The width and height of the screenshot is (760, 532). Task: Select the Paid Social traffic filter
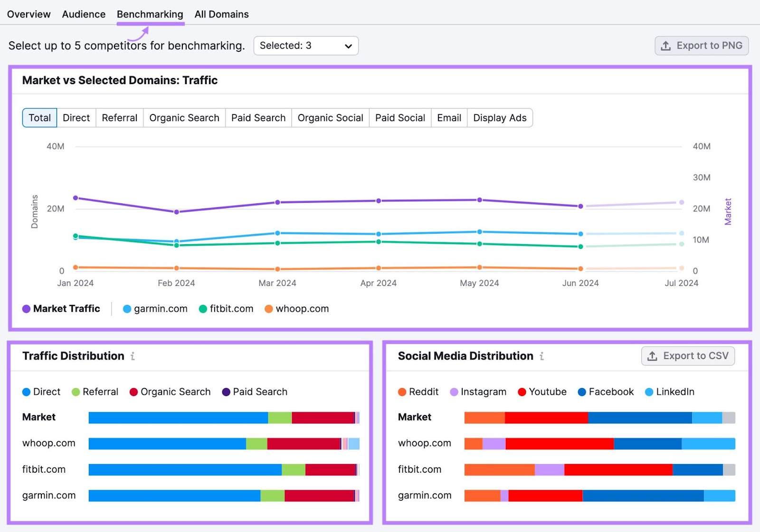pyautogui.click(x=400, y=118)
